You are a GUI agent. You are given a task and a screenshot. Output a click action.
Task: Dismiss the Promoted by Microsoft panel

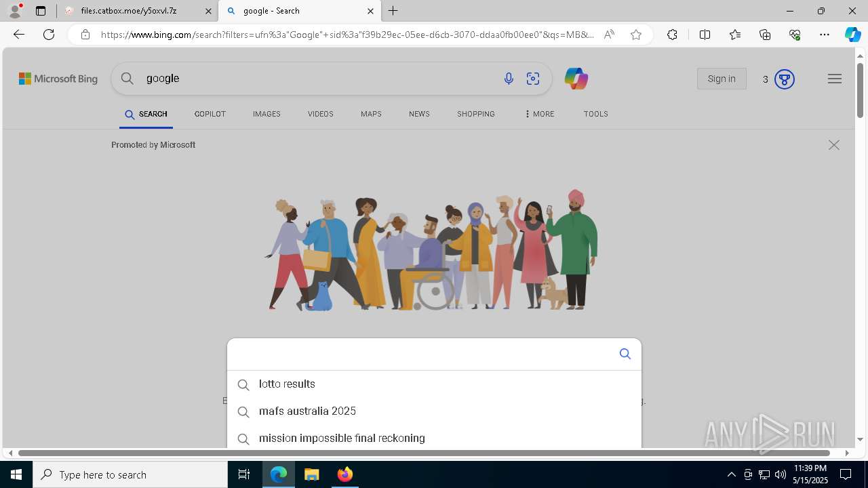pos(834,145)
